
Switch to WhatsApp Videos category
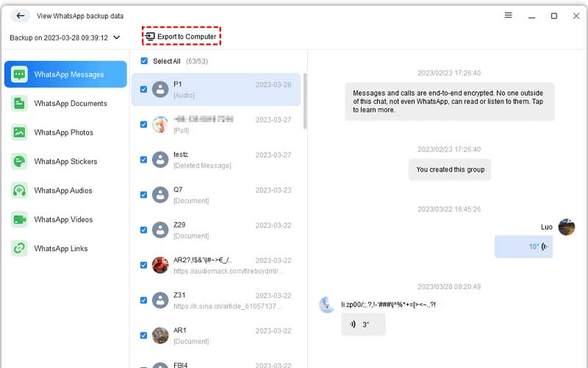(65, 219)
